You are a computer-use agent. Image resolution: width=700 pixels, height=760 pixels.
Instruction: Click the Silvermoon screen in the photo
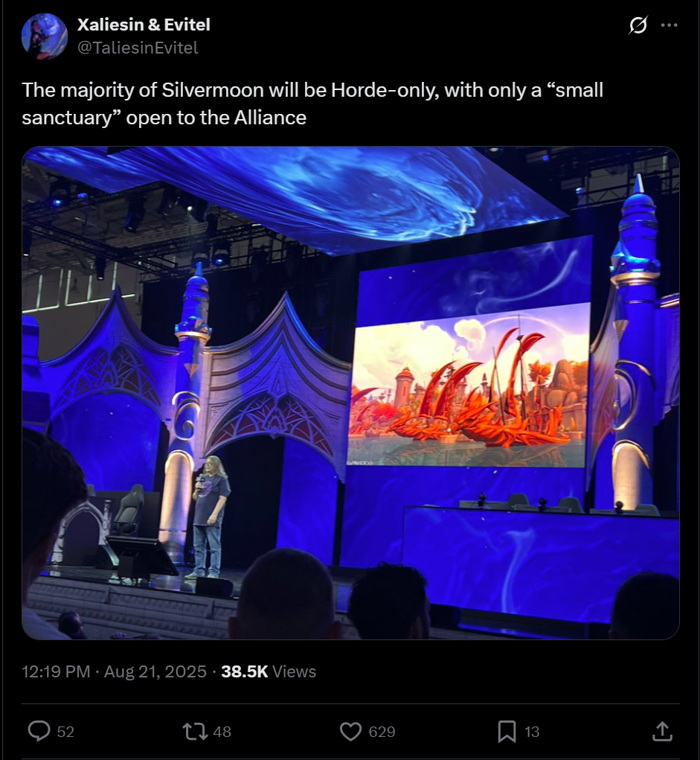(x=468, y=386)
